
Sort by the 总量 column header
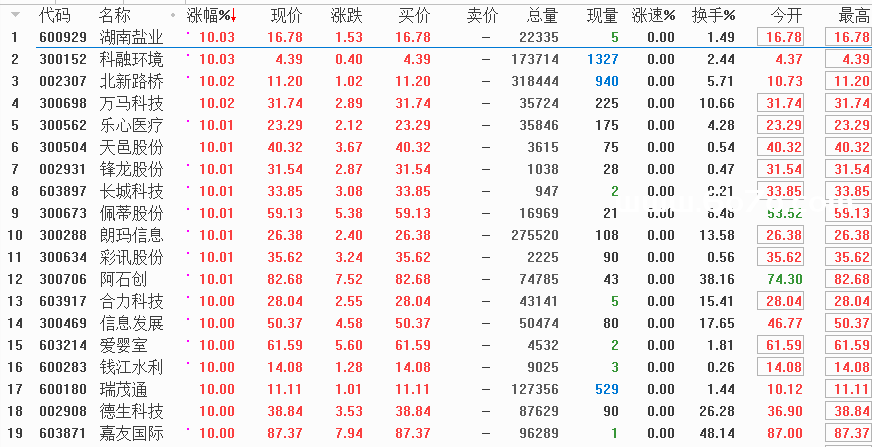542,16
